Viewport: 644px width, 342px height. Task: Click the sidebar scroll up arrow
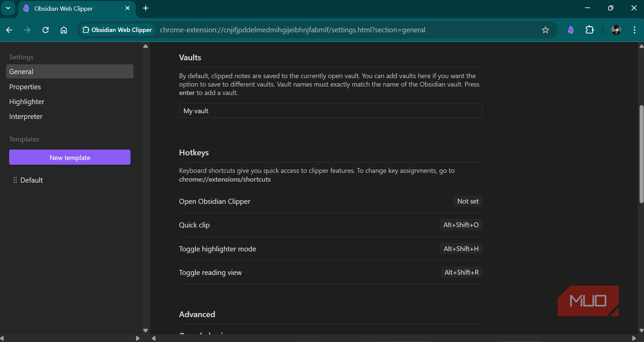(146, 46)
